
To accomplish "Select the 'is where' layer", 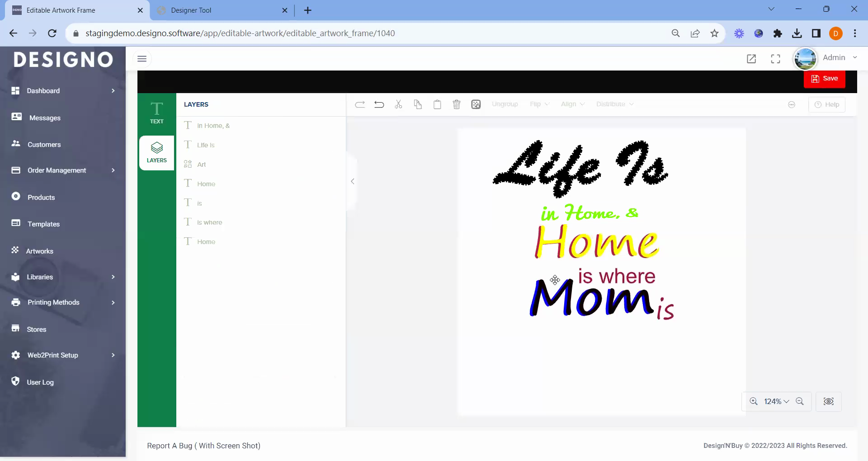I will [x=210, y=222].
